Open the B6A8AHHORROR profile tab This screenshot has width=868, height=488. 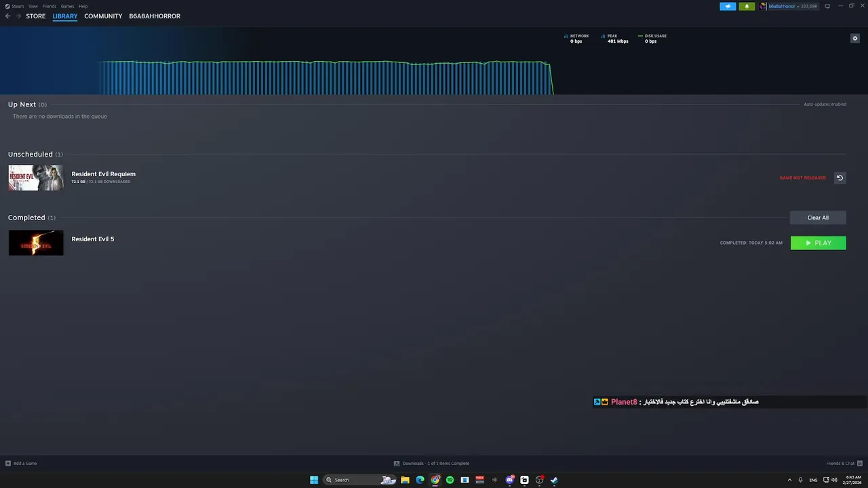155,16
